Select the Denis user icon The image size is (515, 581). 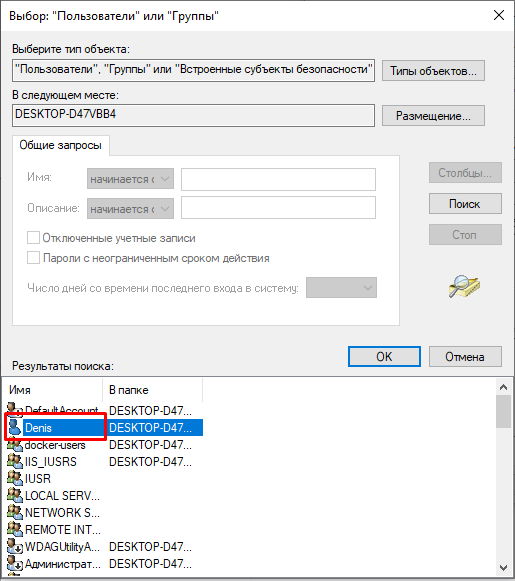15,428
